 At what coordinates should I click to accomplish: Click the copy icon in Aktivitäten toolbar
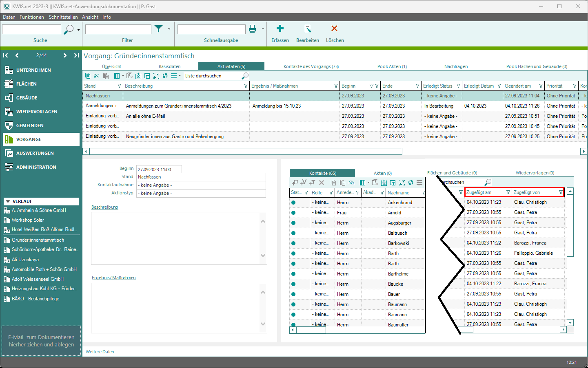click(88, 76)
